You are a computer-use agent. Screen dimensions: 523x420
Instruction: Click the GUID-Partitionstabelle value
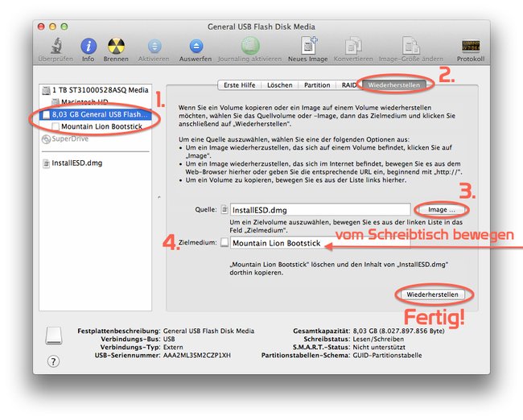pos(387,356)
